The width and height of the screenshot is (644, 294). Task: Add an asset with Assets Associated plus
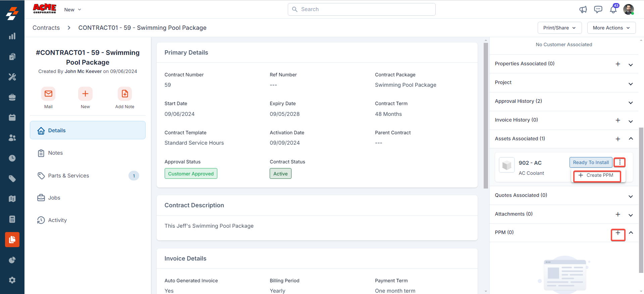(618, 139)
